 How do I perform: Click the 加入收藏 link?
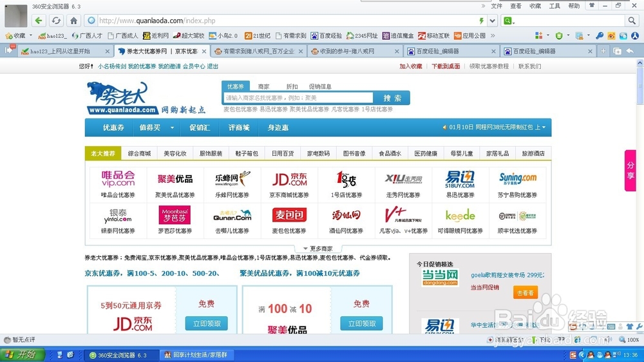[x=411, y=66]
